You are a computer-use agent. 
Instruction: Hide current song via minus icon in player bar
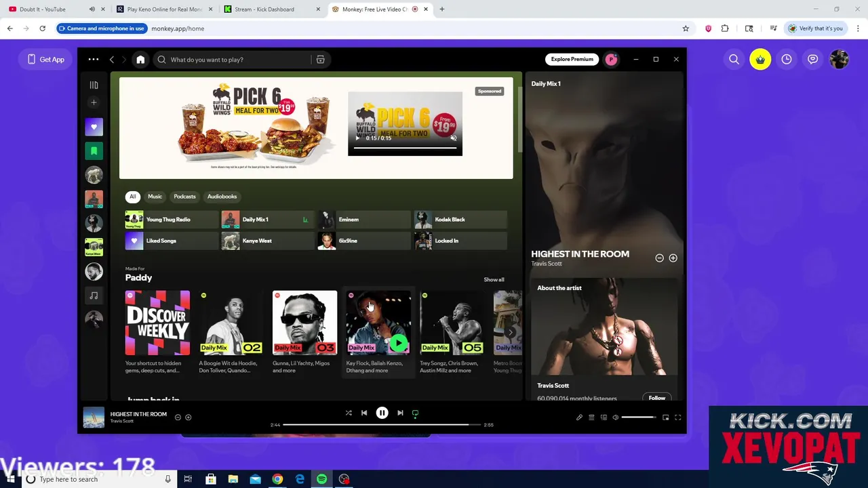[x=178, y=418]
